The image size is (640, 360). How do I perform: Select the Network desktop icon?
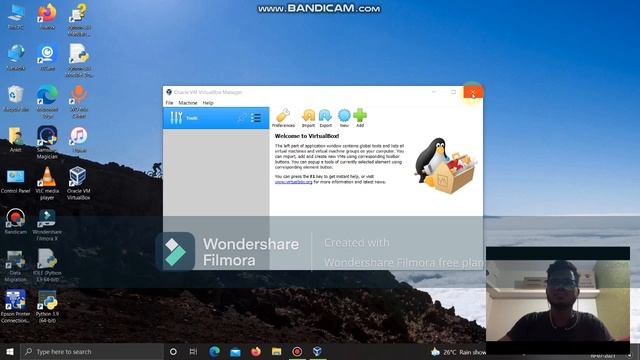[x=16, y=58]
